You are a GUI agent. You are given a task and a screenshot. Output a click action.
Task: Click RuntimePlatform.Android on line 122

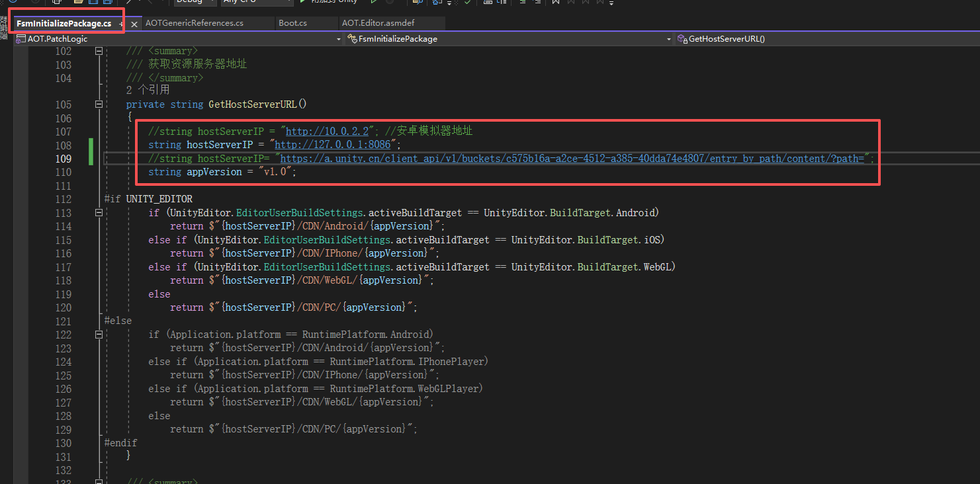point(365,335)
